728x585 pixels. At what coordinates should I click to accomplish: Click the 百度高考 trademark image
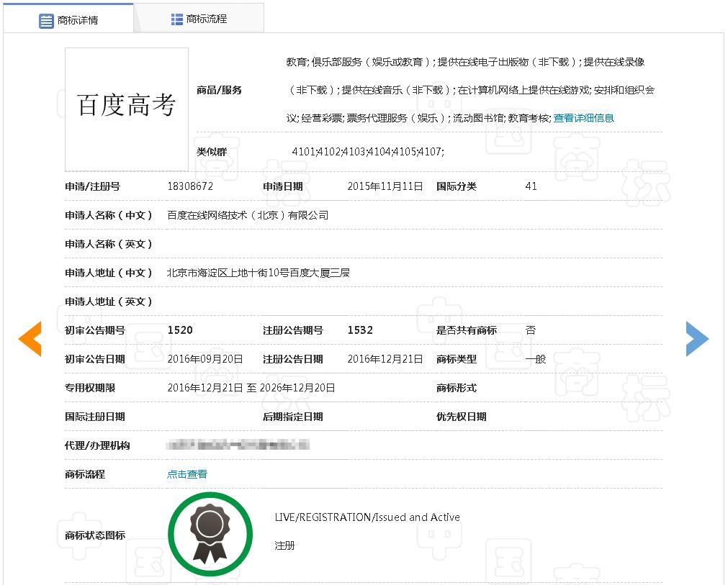pyautogui.click(x=127, y=109)
